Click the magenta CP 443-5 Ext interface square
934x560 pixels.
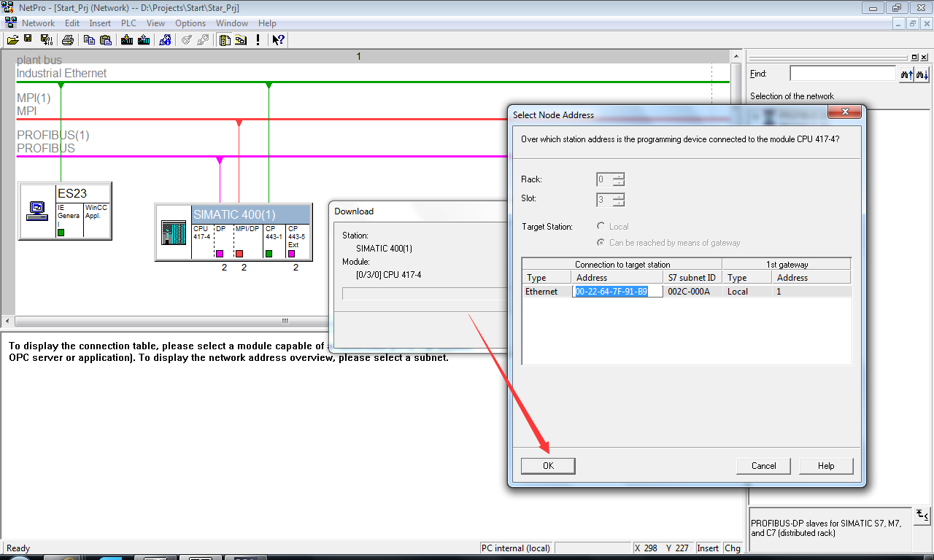(x=292, y=254)
